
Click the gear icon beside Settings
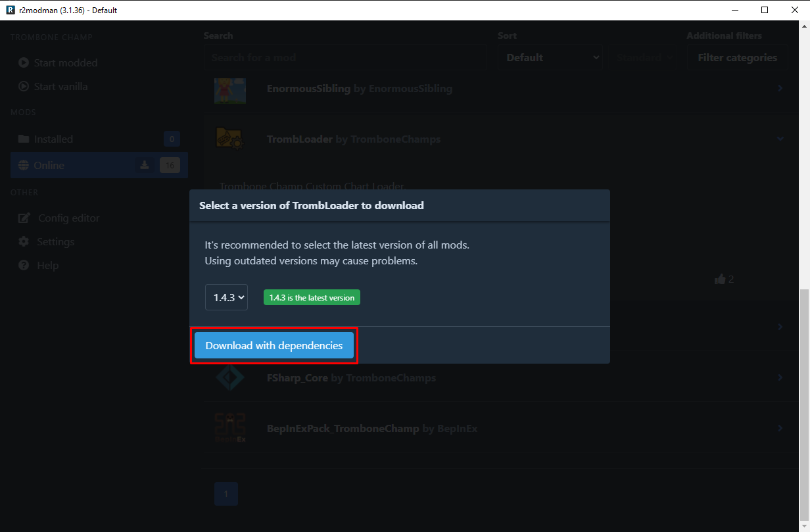[24, 242]
